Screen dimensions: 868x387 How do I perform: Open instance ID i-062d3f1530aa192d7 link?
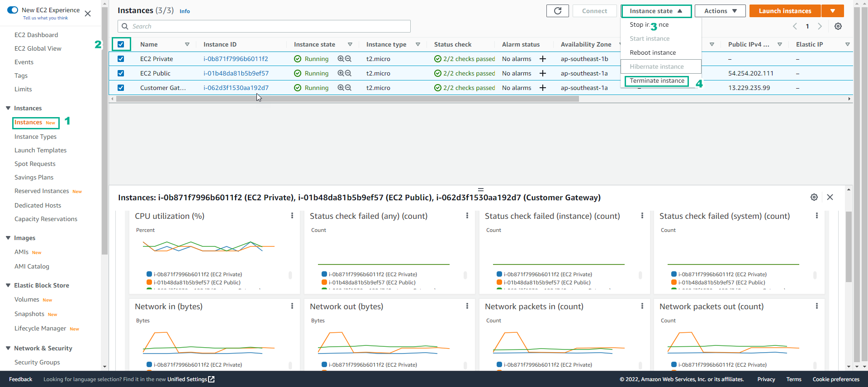[x=236, y=88]
